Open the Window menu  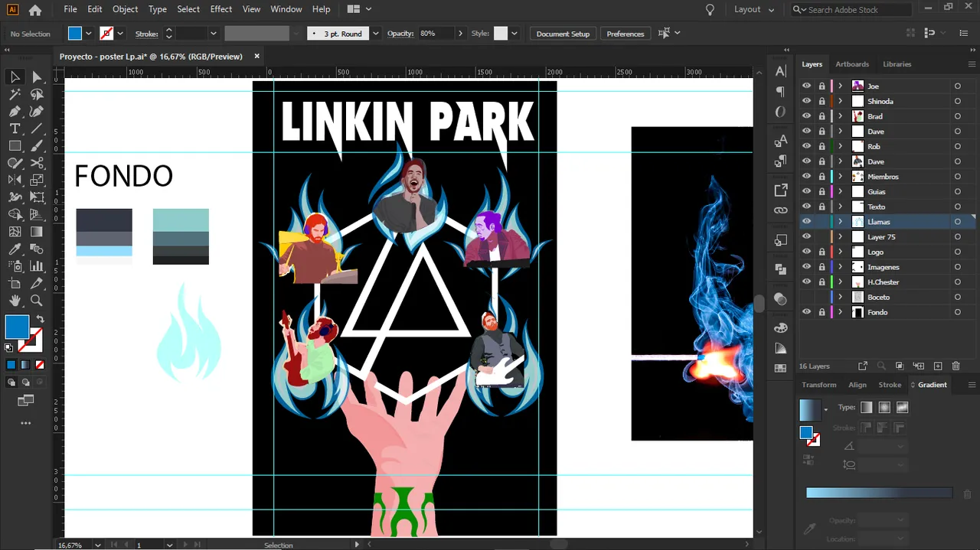pos(286,9)
